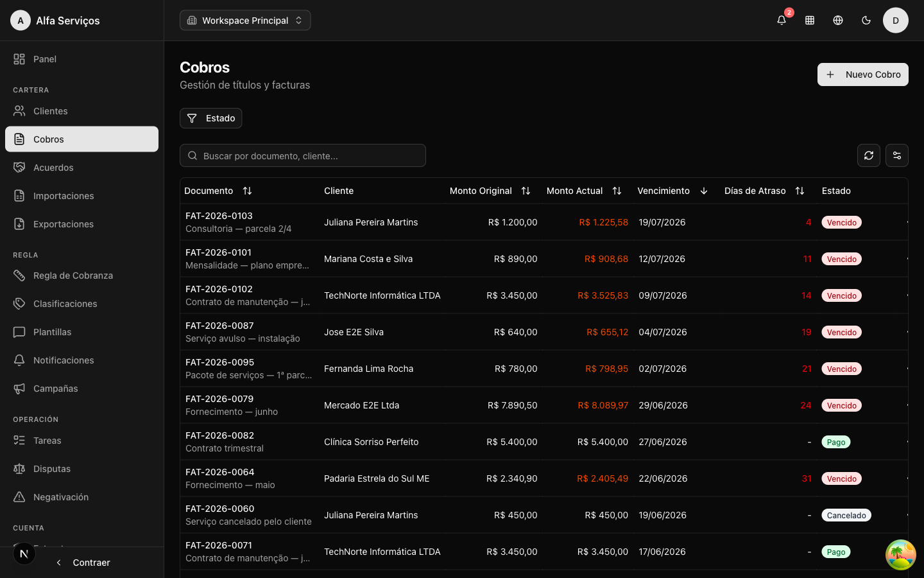Open Plantillas in the sidebar

[81, 332]
